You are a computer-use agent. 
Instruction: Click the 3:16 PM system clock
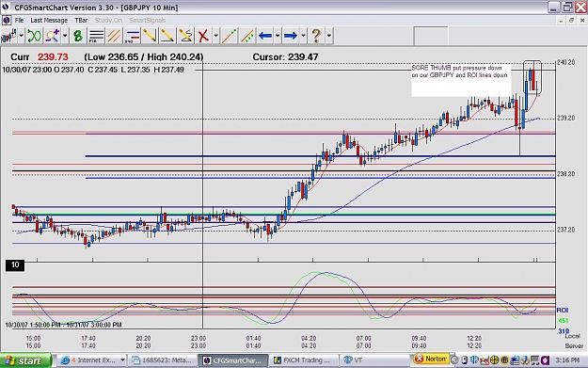coord(567,360)
